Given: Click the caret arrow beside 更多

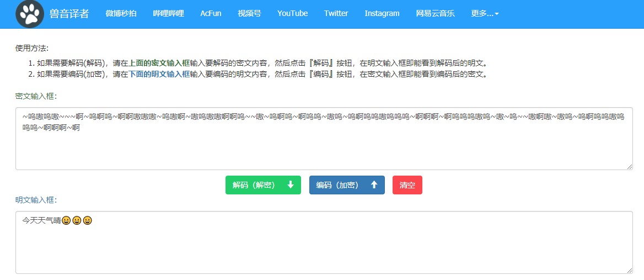Looking at the screenshot, I should [497, 14].
